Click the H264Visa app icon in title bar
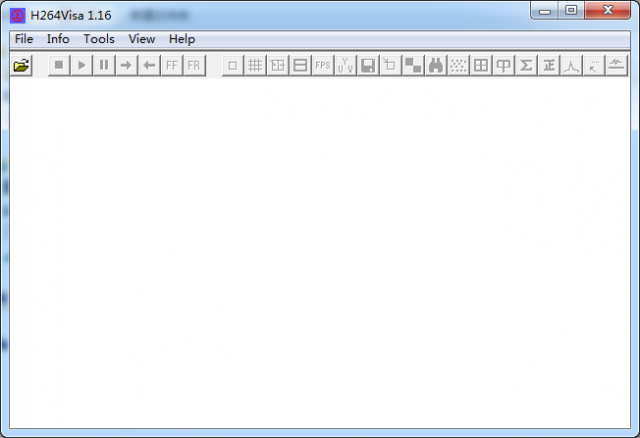The height and width of the screenshot is (438, 640). [18, 16]
